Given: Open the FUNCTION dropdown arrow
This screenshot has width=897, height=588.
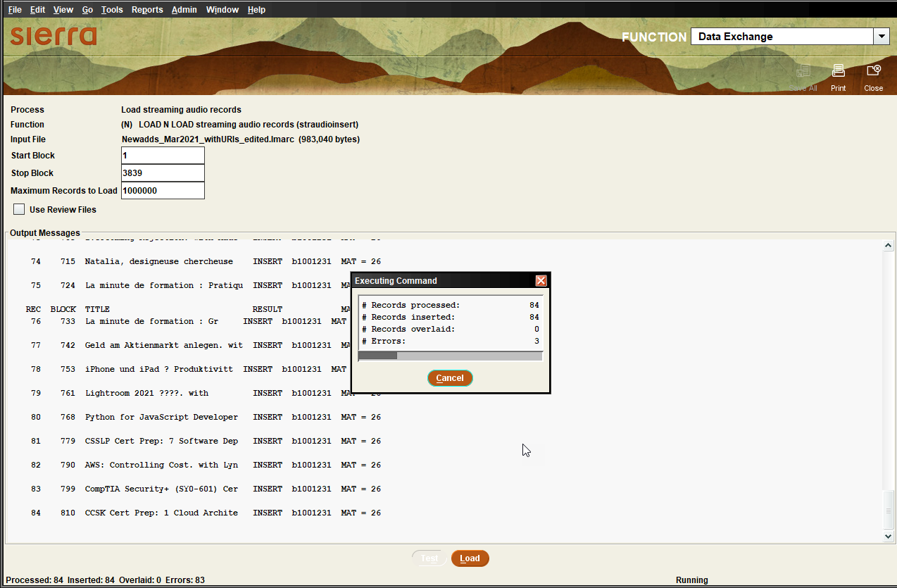Looking at the screenshot, I should click(881, 37).
